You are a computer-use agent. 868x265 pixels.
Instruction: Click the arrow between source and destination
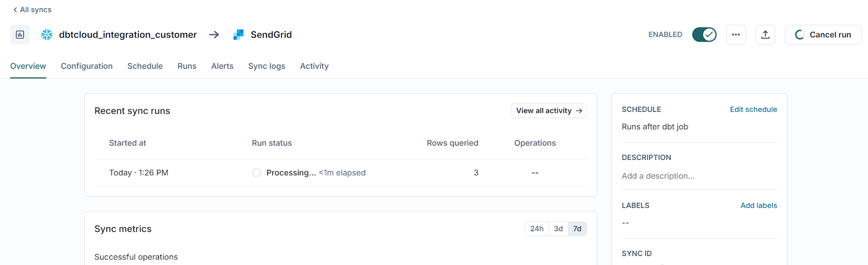pyautogui.click(x=214, y=35)
